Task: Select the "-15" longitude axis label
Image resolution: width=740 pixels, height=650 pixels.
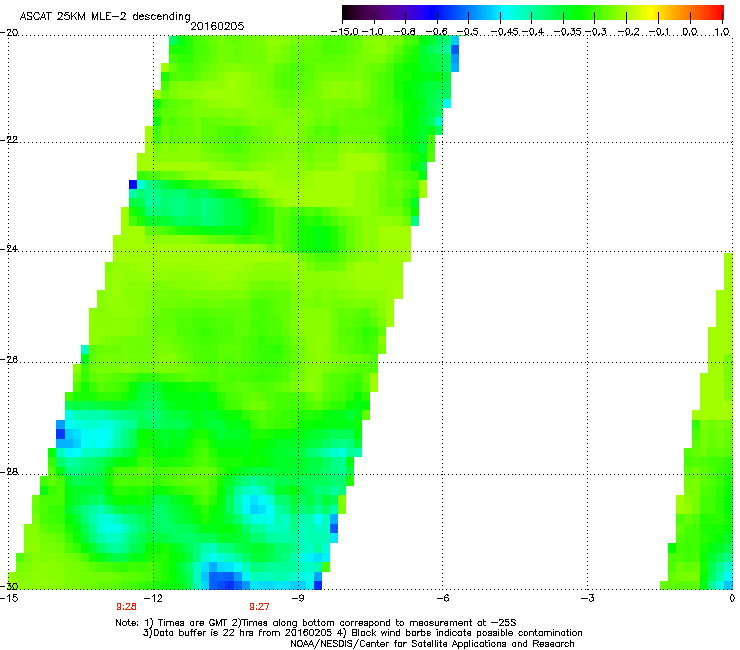Action: pos(9,598)
